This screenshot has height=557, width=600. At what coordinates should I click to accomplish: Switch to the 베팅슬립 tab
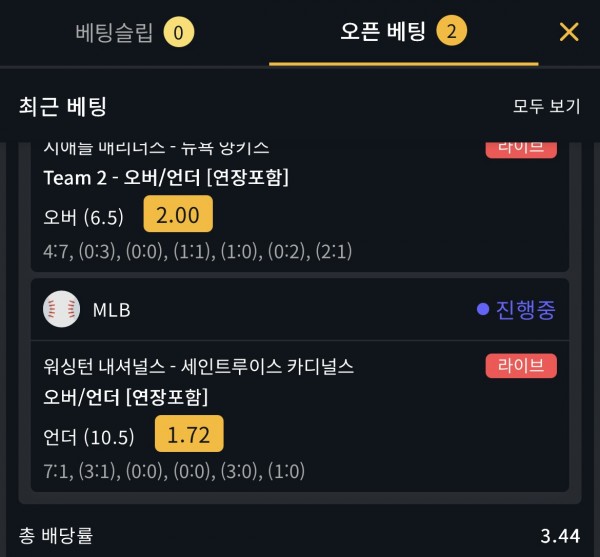click(114, 32)
